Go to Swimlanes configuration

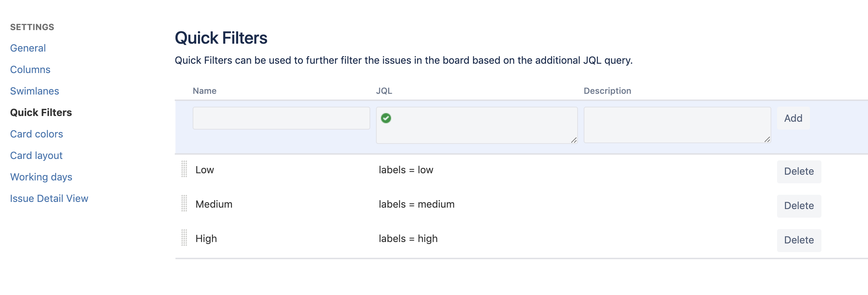click(x=34, y=91)
